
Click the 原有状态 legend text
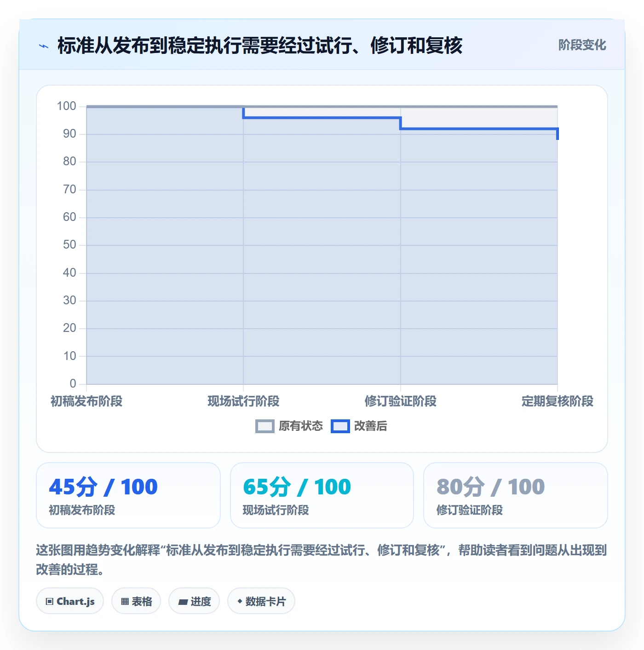click(x=301, y=426)
